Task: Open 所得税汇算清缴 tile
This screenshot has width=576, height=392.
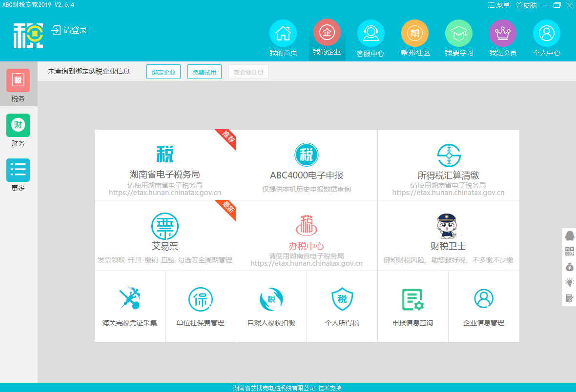Action: click(x=448, y=165)
